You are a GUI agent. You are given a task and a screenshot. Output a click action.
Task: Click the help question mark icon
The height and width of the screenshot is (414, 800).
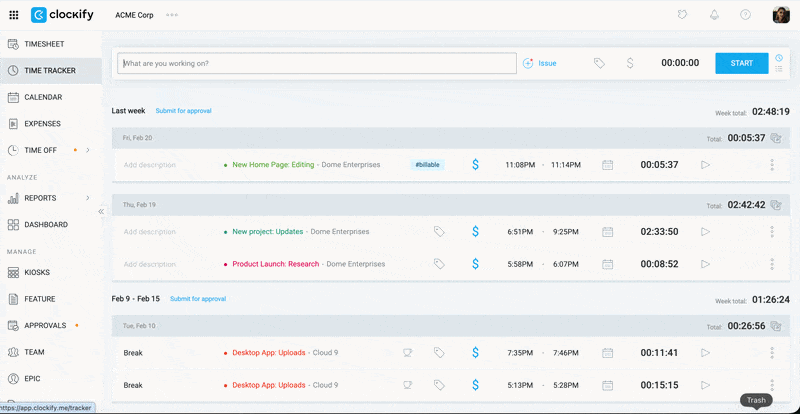click(745, 15)
